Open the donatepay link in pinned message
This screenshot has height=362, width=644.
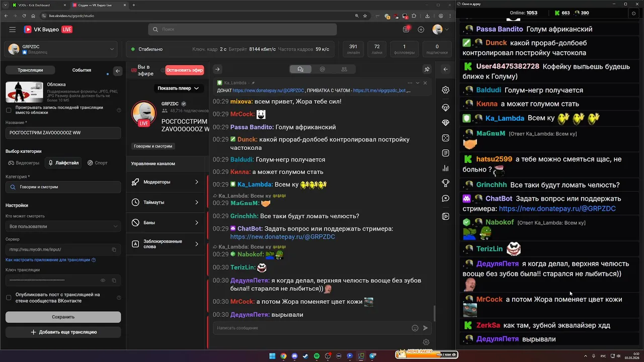[x=268, y=90]
